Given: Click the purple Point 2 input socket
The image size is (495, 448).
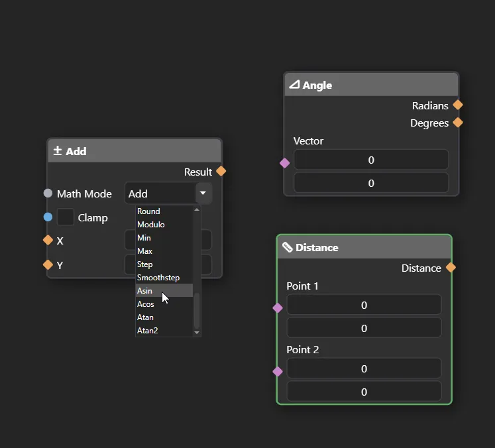Looking at the screenshot, I should point(278,372).
